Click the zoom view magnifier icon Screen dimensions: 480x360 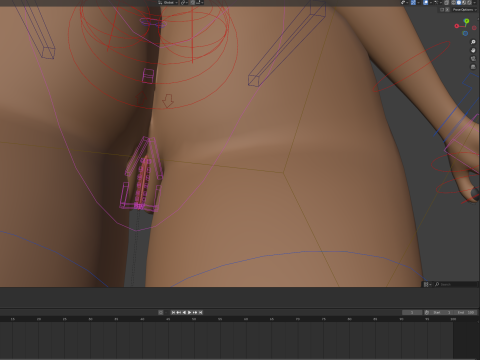(x=473, y=42)
